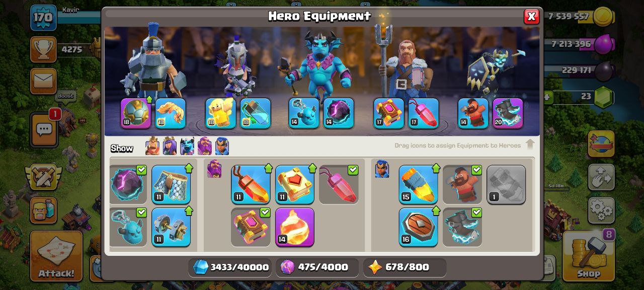Tap the upgrade arrow on level 11 Life Gem

pyautogui.click(x=268, y=168)
